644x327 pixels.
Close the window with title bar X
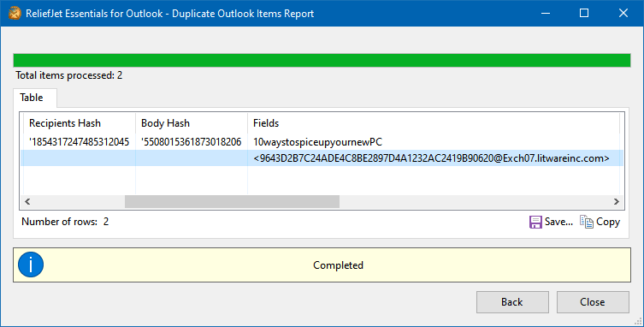coord(623,13)
